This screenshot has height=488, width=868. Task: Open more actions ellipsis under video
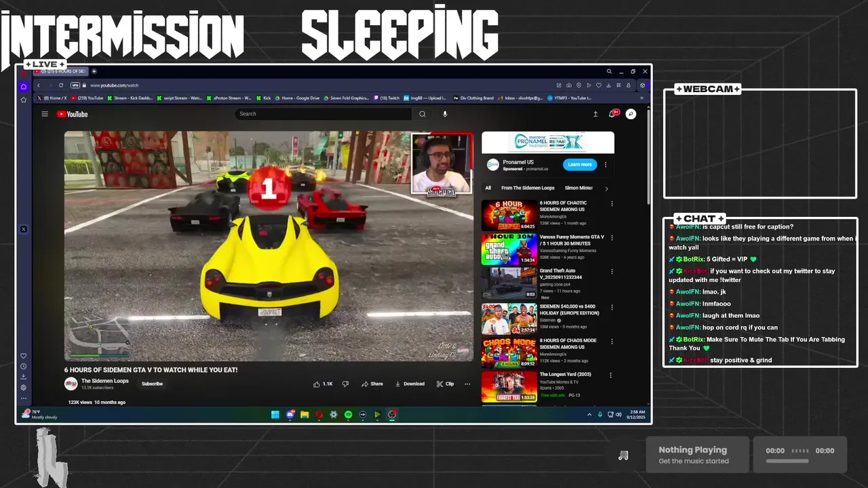coord(467,384)
